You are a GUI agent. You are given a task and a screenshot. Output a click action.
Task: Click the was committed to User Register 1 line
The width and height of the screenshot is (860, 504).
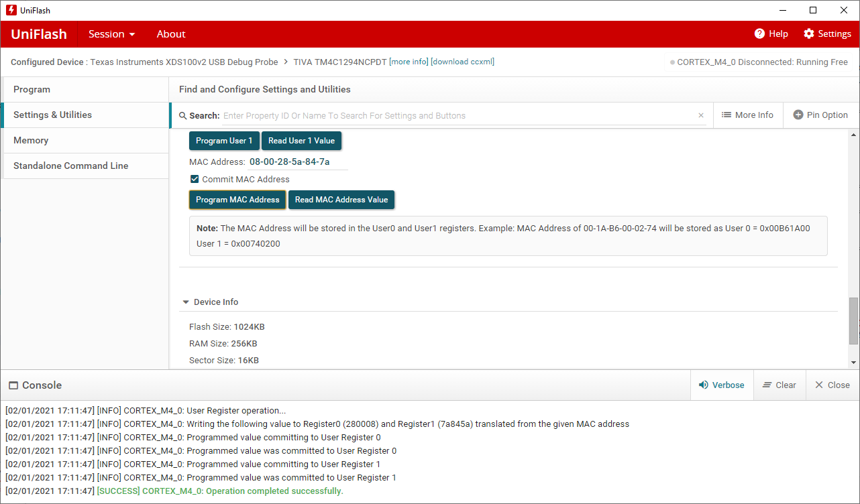pos(201,478)
